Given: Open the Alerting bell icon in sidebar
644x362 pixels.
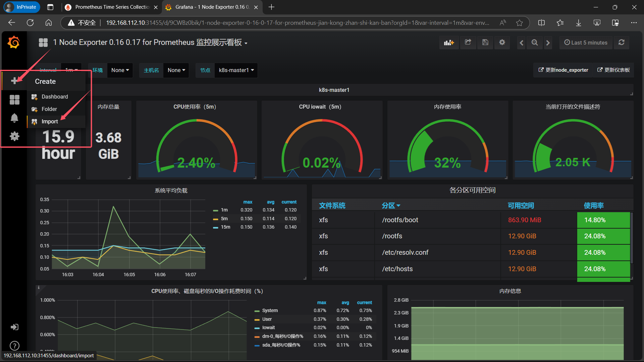Looking at the screenshot, I should coord(14,118).
